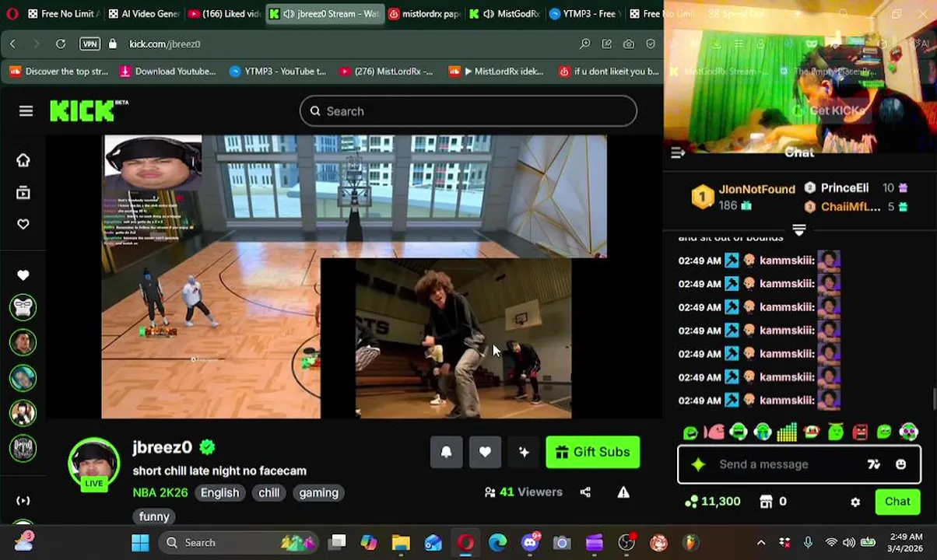Image resolution: width=937 pixels, height=560 pixels.
Task: Insert the first green laughing emote
Action: [x=690, y=432]
